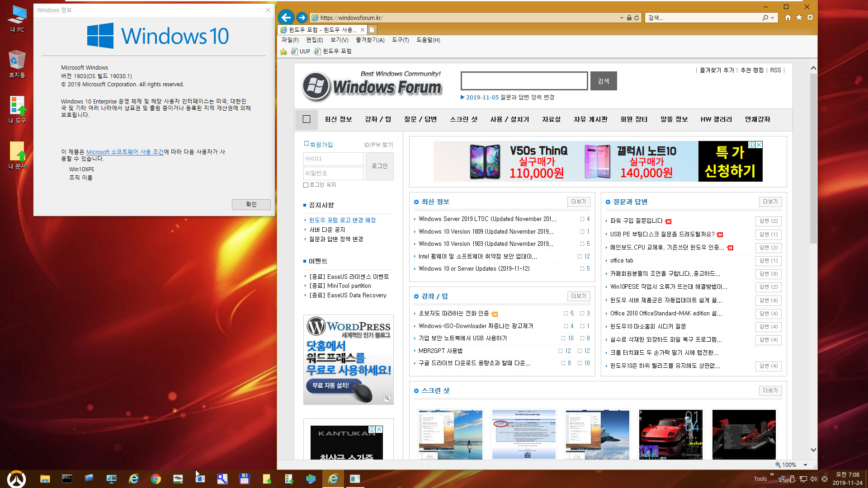The width and height of the screenshot is (868, 488).
Task: Click the Overwatch-logo start button on taskbar
Action: (17, 479)
